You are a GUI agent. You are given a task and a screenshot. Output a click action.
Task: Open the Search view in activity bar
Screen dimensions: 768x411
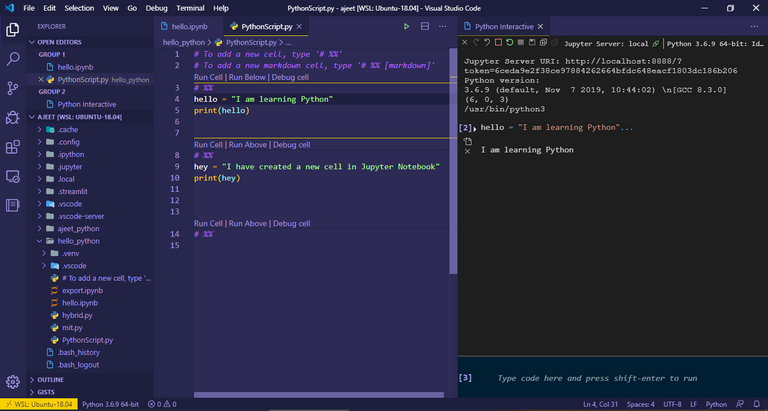tap(13, 59)
